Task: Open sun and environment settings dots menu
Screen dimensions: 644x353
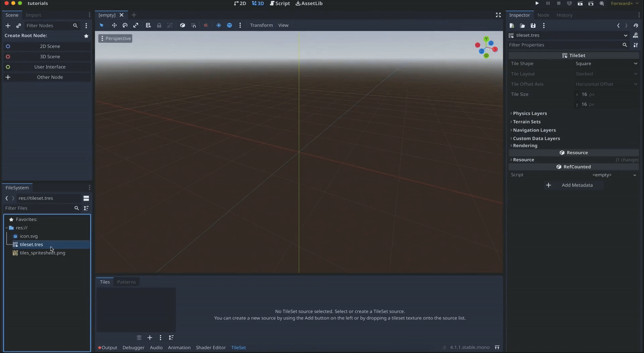Action: point(240,25)
